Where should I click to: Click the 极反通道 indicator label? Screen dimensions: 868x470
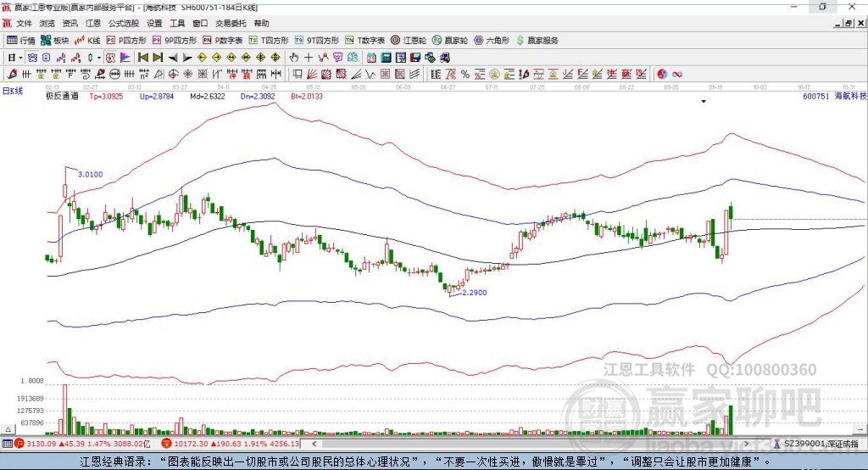[x=62, y=96]
